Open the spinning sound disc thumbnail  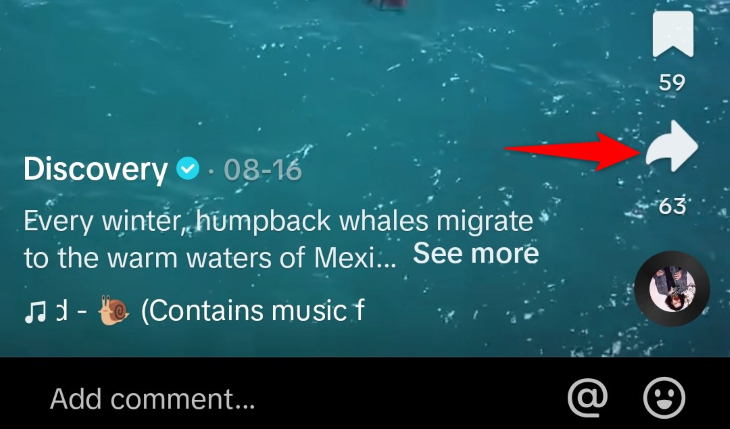pyautogui.click(x=672, y=288)
